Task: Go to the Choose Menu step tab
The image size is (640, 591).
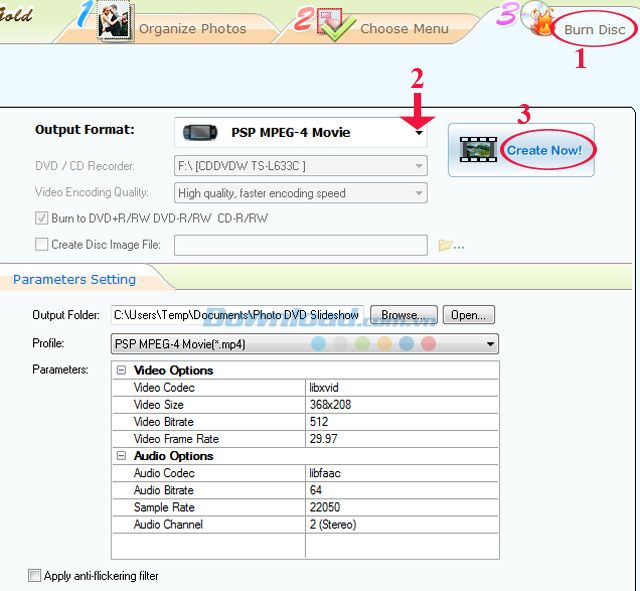Action: [x=403, y=28]
